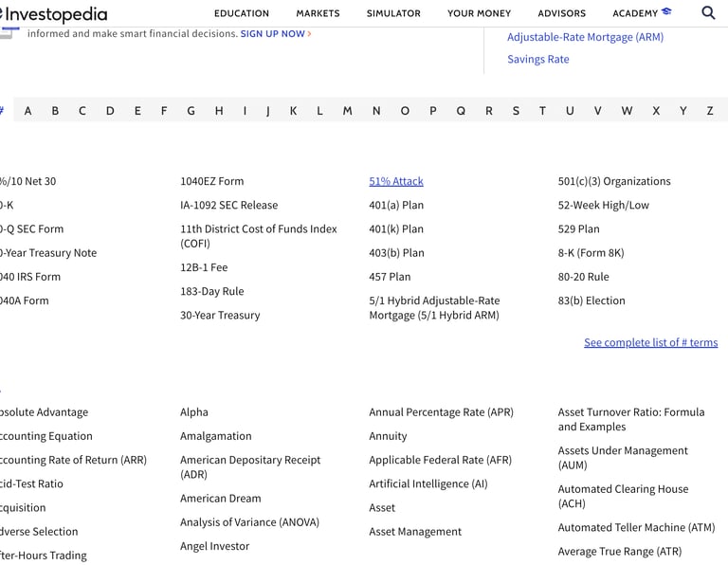
Task: Jump to letter K terms
Action: (294, 111)
